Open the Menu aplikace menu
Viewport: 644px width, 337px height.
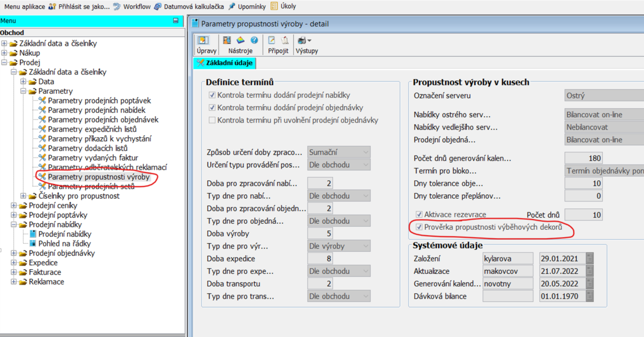tap(24, 7)
